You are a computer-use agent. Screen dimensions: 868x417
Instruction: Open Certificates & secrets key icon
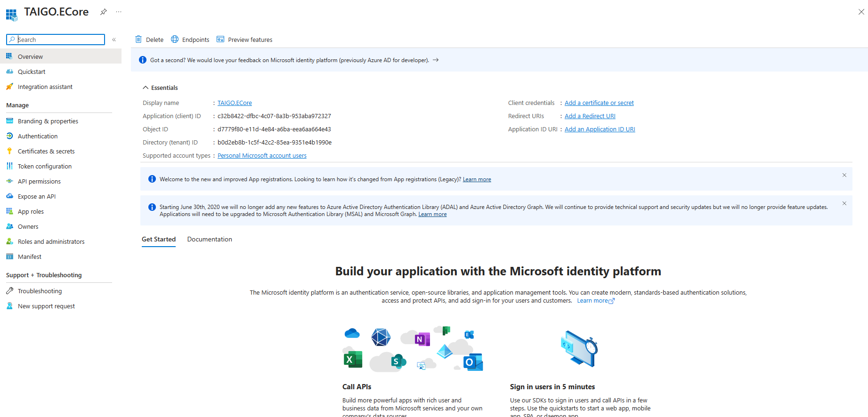pyautogui.click(x=9, y=151)
